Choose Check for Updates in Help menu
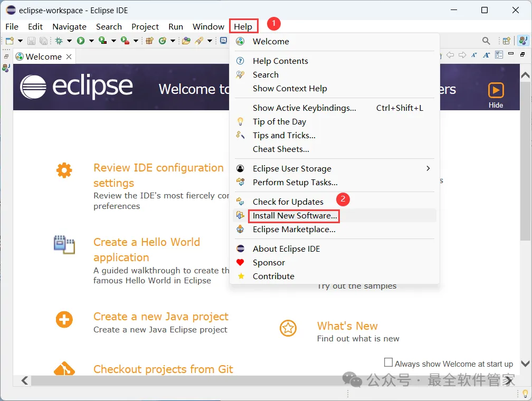This screenshot has width=532, height=401. pyautogui.click(x=335, y=202)
